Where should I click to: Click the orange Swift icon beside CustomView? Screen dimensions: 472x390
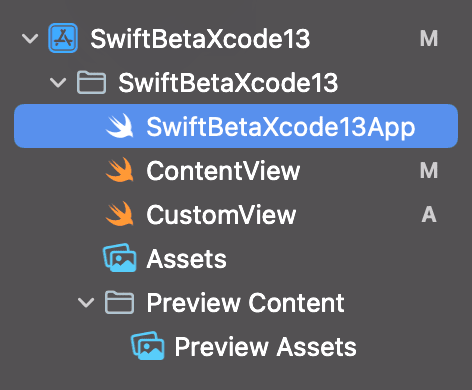[x=120, y=214]
